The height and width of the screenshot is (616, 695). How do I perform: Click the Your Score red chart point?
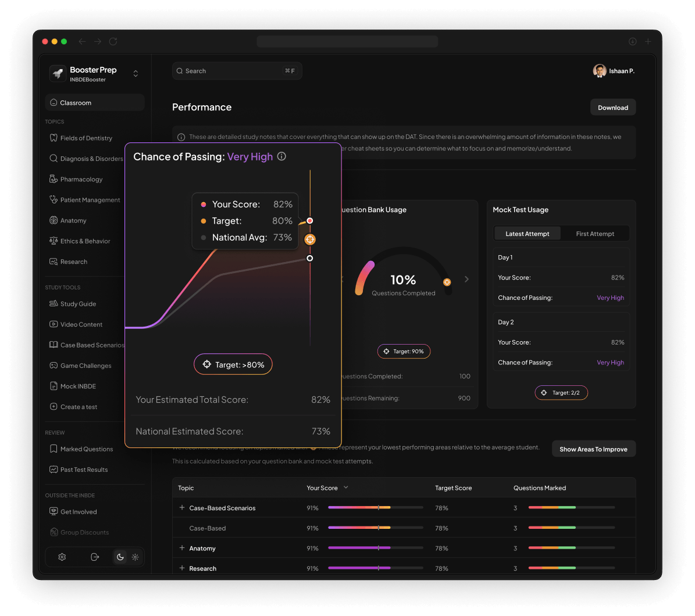click(310, 220)
